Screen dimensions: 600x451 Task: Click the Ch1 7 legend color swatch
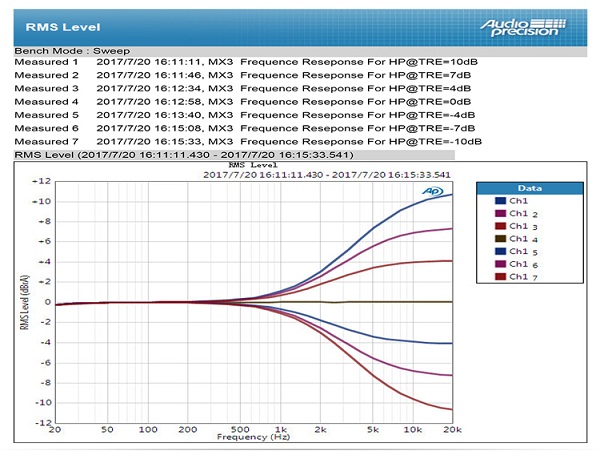tap(500, 277)
